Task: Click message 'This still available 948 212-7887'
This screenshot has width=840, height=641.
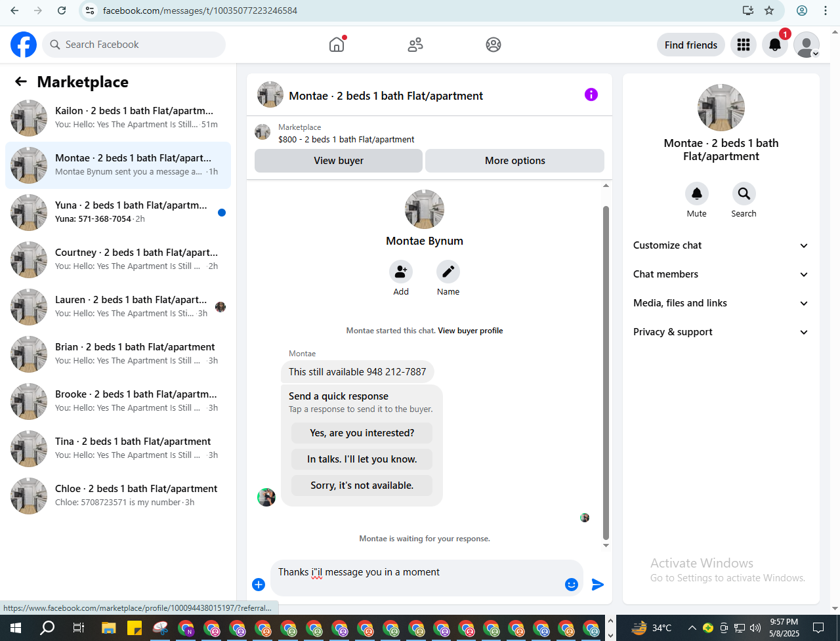Action: [x=358, y=371]
